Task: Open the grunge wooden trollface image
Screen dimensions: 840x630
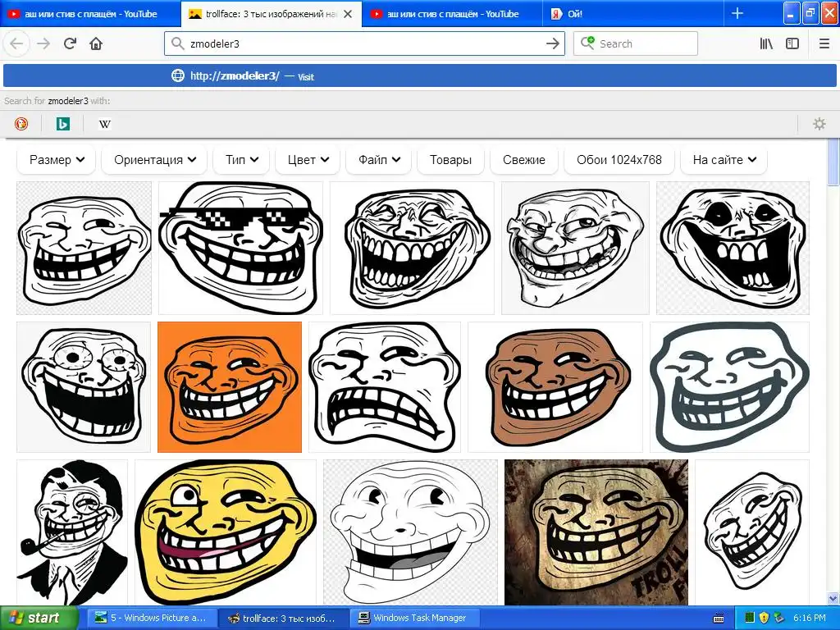Action: tap(596, 532)
